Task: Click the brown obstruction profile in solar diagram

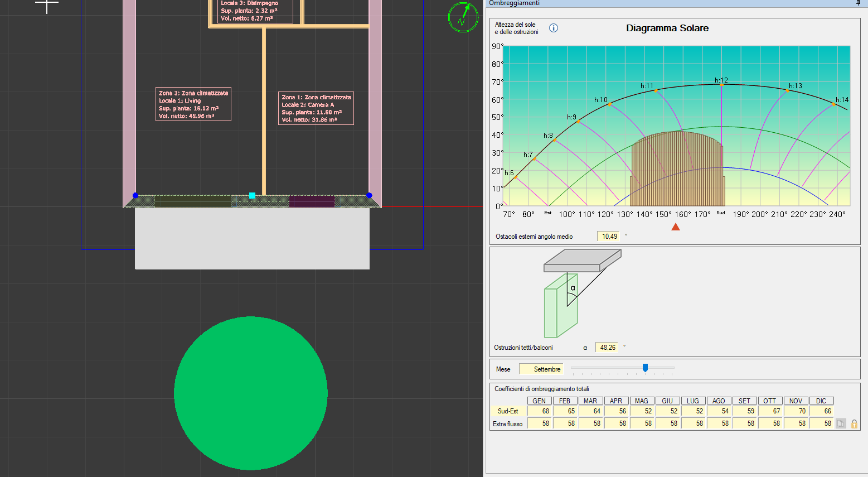Action: click(x=677, y=169)
